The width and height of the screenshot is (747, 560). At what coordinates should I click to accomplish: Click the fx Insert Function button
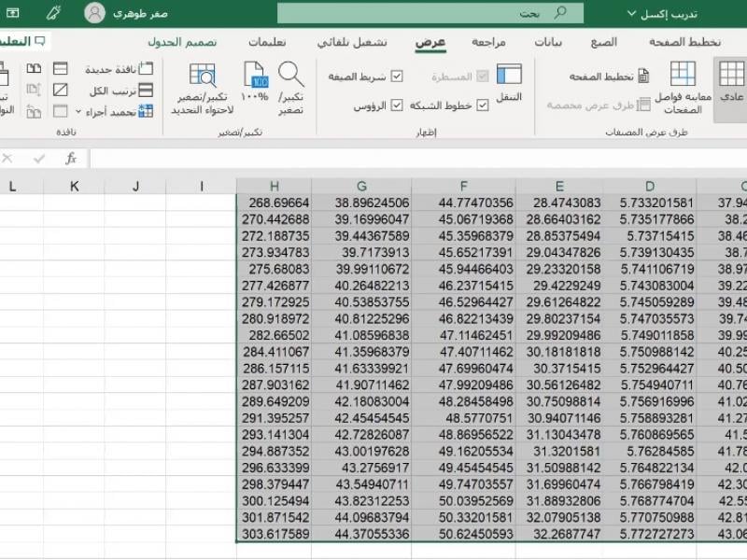coord(71,159)
